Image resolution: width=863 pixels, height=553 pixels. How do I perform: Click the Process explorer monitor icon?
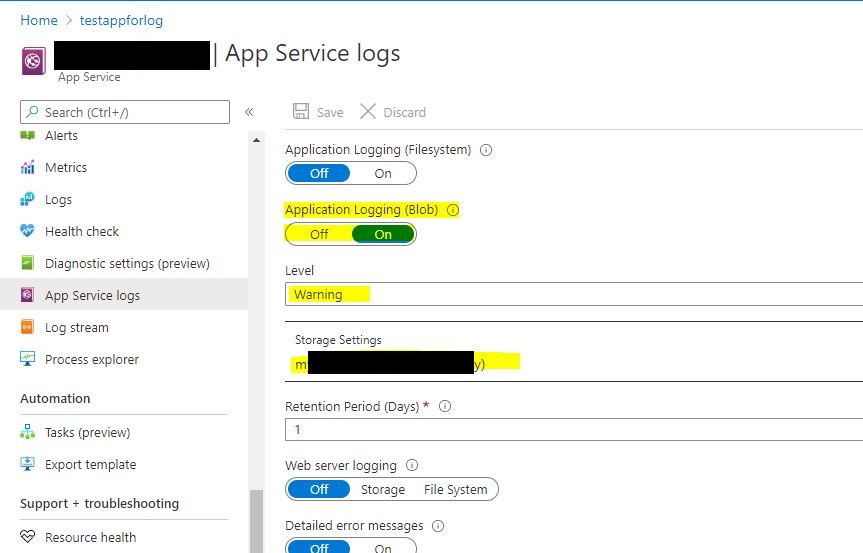coord(28,359)
